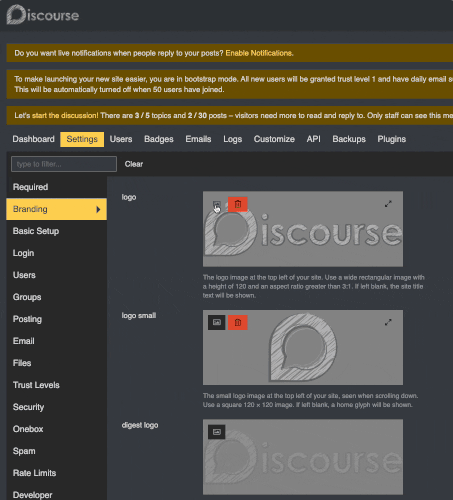Open the Backups tab
The width and height of the screenshot is (453, 500).
[349, 139]
